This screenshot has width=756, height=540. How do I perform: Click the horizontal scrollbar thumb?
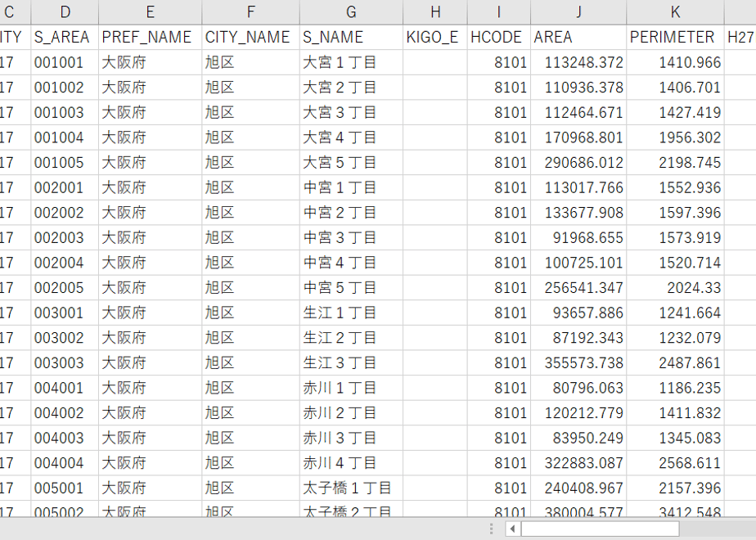coord(600,529)
